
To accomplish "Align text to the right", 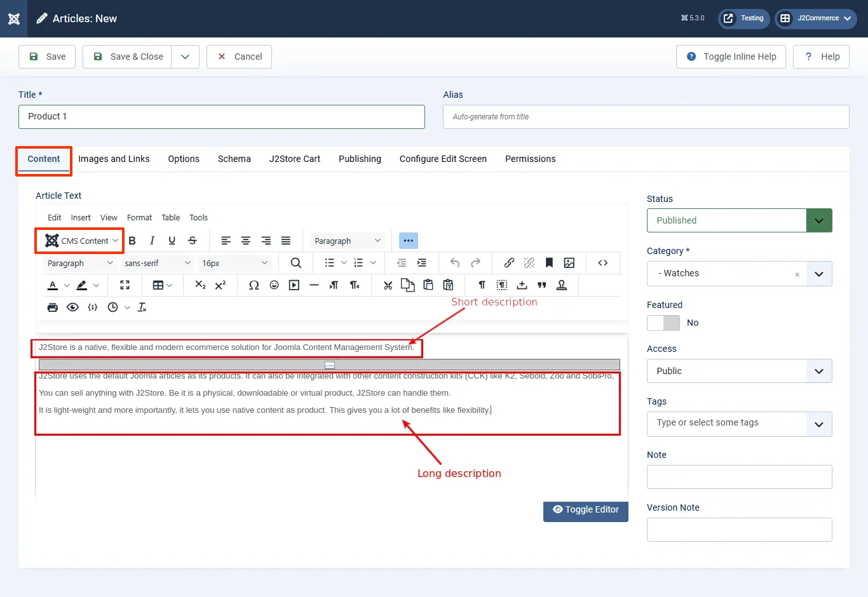I will (x=266, y=241).
